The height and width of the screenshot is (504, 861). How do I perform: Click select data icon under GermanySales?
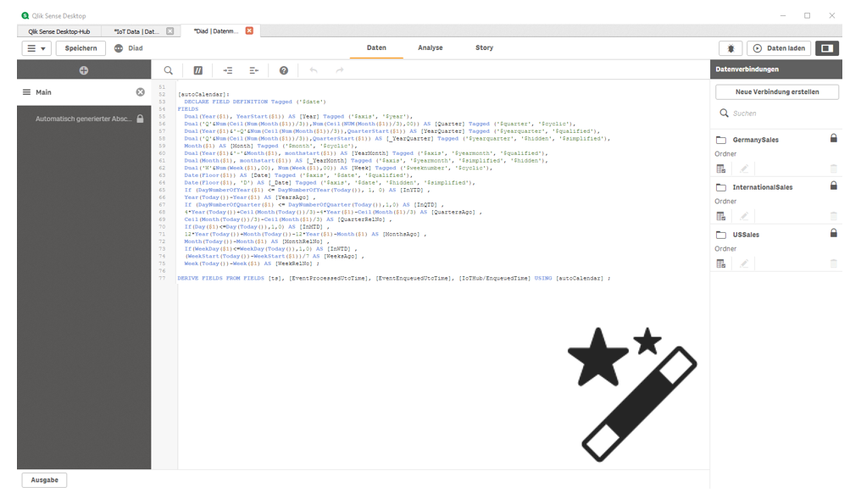(721, 169)
